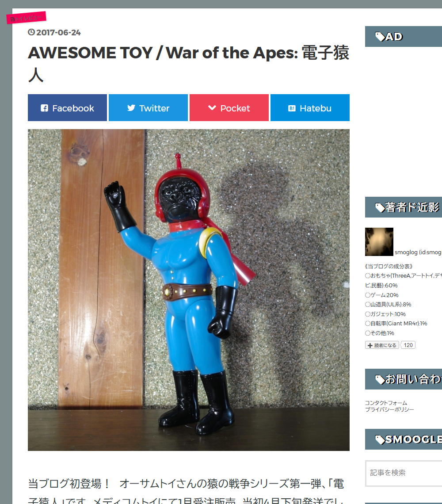The height and width of the screenshot is (504, 442).
Task: Focus the 記事を検索 search field
Action: coord(404,473)
